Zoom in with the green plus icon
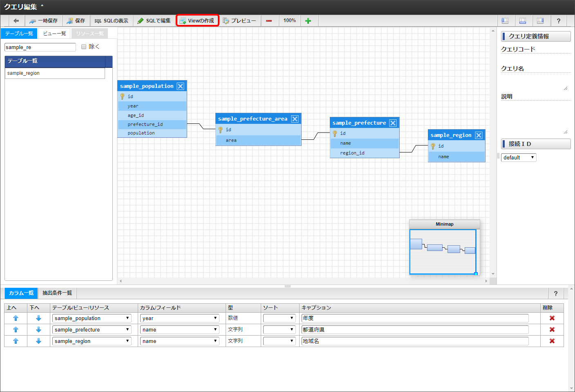 [x=308, y=21]
